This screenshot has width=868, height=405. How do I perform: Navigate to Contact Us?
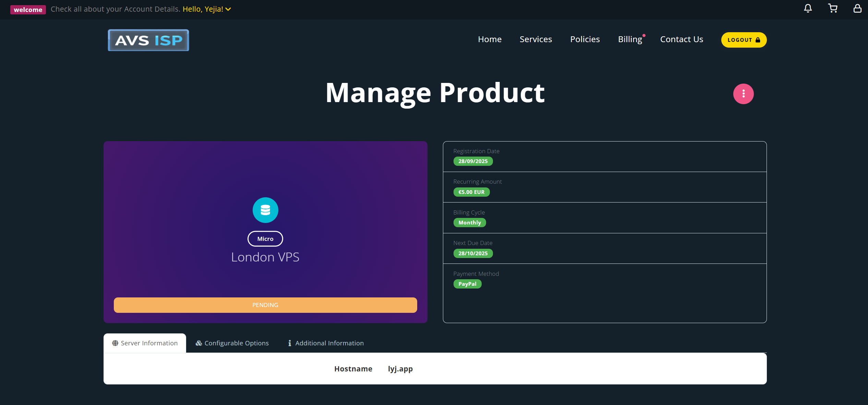click(x=682, y=39)
